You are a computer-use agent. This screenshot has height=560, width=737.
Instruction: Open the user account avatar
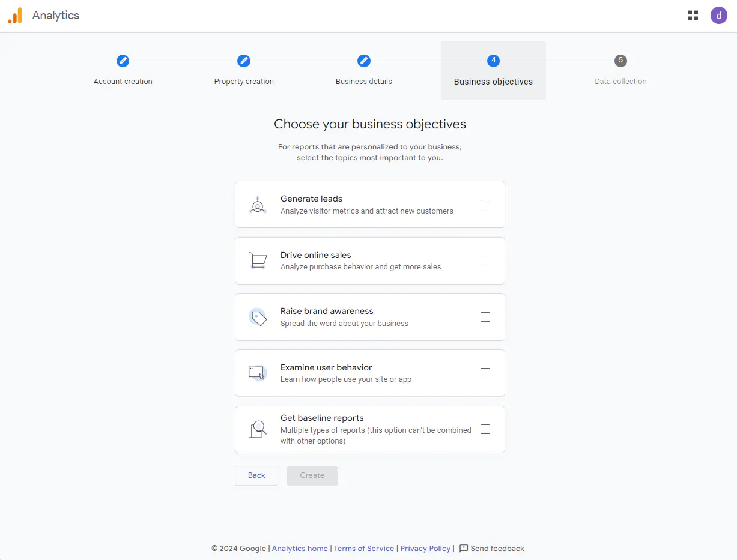click(718, 16)
